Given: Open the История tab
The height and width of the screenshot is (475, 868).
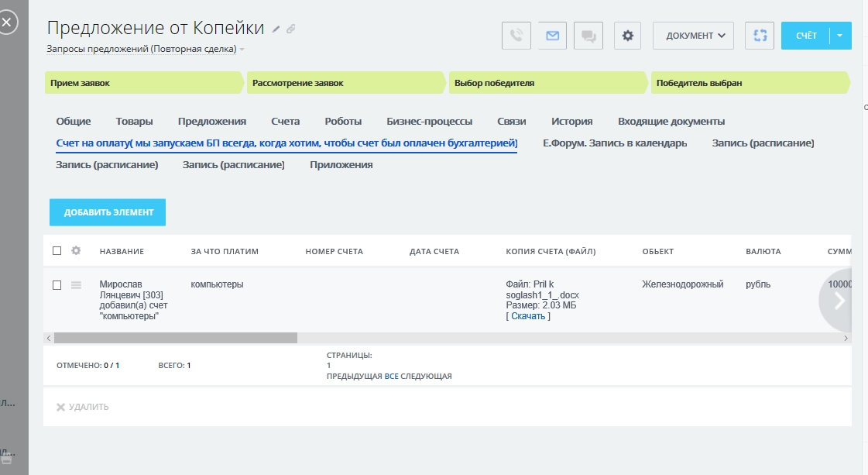Looking at the screenshot, I should [571, 122].
